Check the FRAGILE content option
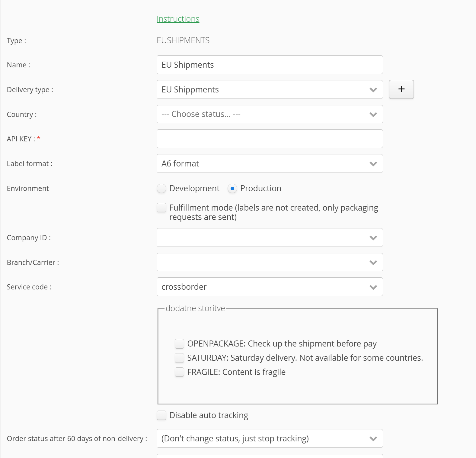The height and width of the screenshot is (458, 476). 179,372
